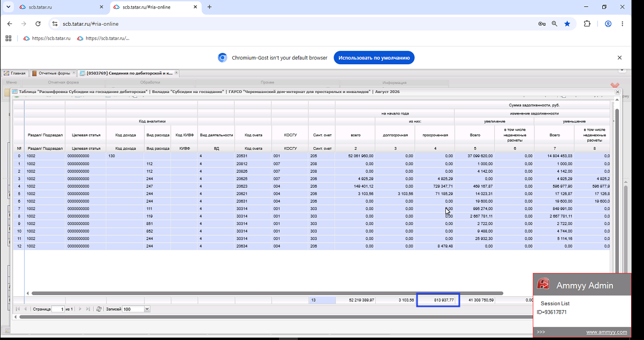
Task: Open the Chrome apps grid icon
Action: (x=8, y=38)
